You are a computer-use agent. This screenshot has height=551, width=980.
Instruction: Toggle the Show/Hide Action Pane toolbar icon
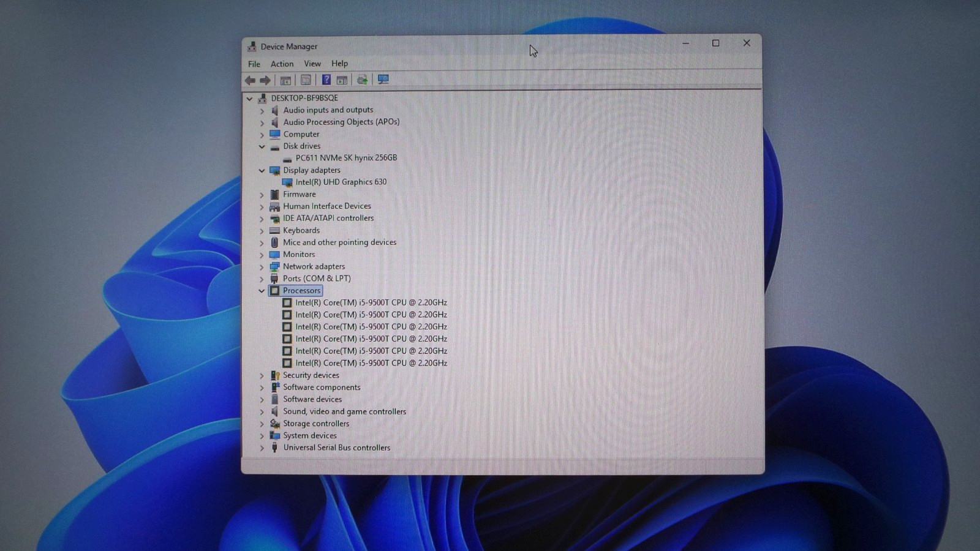(342, 80)
